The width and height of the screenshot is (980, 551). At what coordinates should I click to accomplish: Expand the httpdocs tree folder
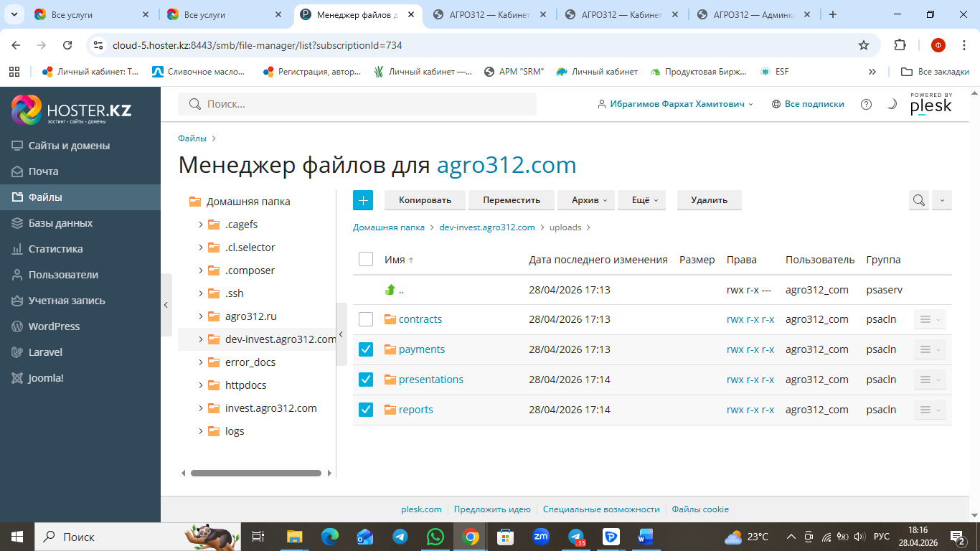(201, 385)
